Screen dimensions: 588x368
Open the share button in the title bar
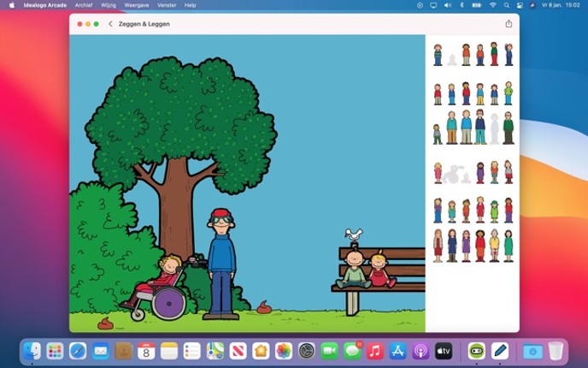[x=509, y=24]
